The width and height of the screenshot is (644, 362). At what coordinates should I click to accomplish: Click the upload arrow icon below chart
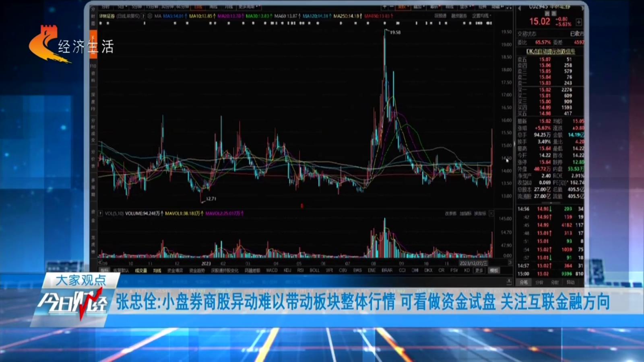(x=509, y=282)
